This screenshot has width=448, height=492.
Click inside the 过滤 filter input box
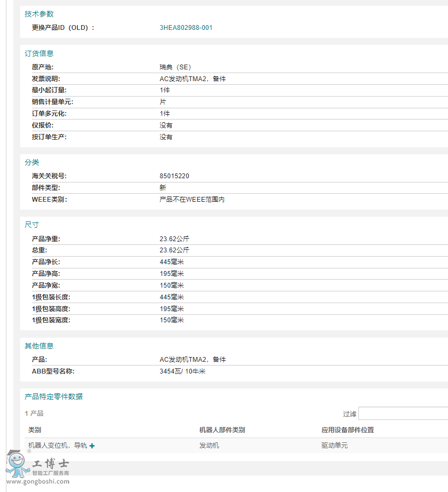click(403, 413)
